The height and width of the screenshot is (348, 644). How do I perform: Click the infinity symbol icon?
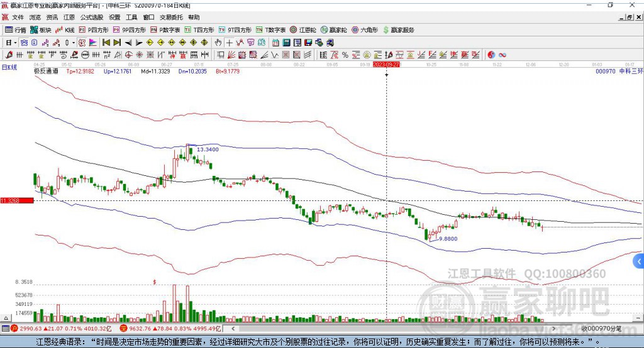[502, 55]
